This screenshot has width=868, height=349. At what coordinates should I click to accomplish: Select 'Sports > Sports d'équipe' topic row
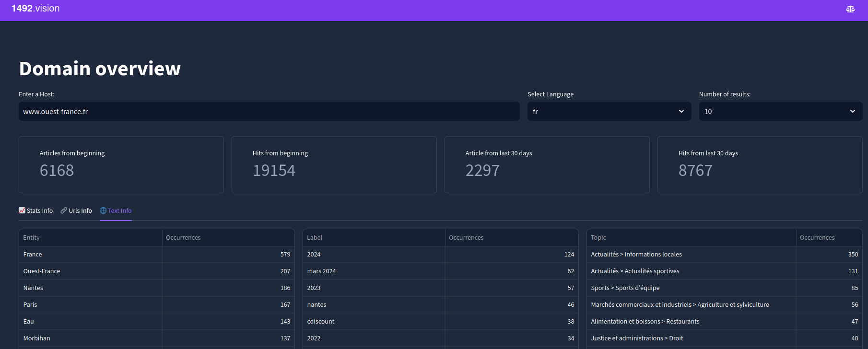point(625,288)
